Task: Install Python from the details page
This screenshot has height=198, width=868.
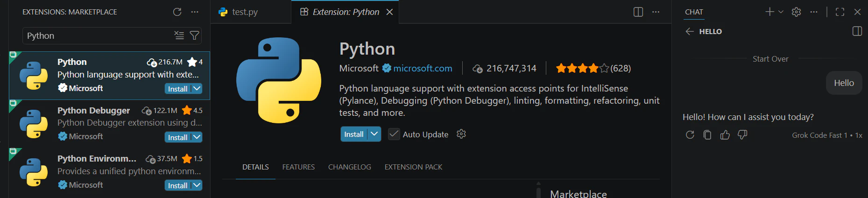Action: 354,134
